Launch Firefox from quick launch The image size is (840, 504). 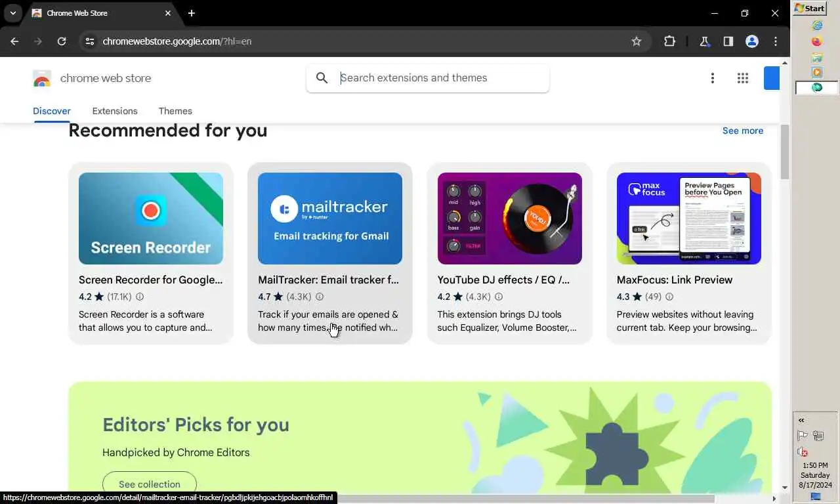(817, 41)
